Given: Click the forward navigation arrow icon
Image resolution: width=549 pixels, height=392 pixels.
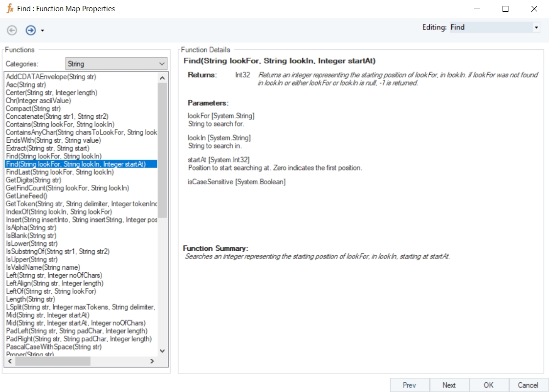Looking at the screenshot, I should pos(31,30).
